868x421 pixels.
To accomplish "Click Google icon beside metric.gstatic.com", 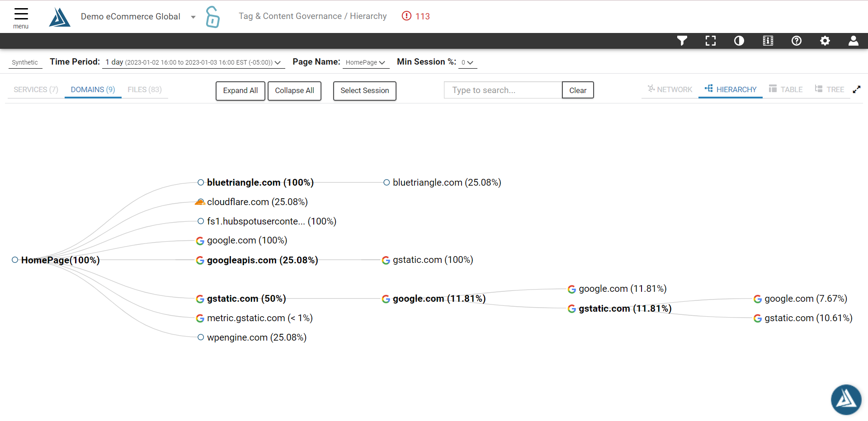I will click(x=200, y=318).
